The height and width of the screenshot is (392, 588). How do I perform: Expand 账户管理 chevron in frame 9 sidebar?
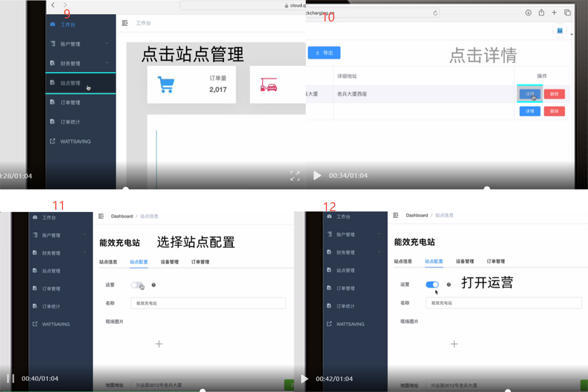click(x=107, y=44)
